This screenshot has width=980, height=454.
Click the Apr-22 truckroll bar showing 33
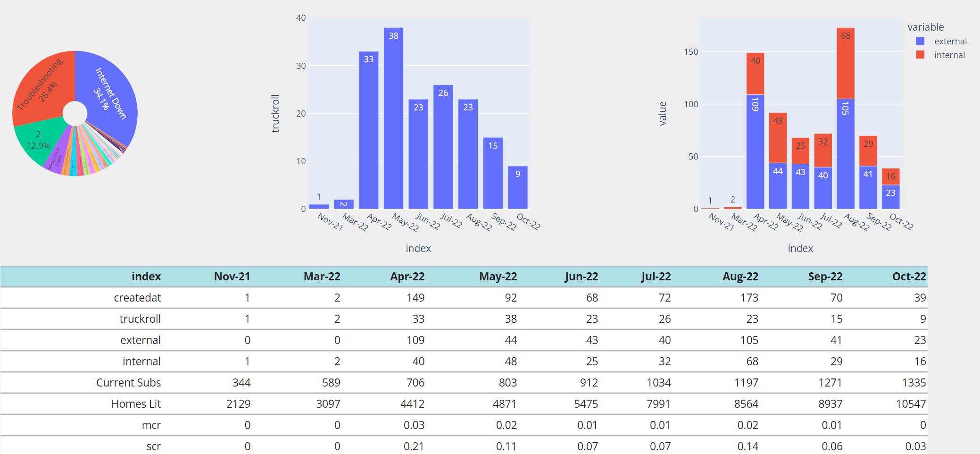(x=368, y=130)
